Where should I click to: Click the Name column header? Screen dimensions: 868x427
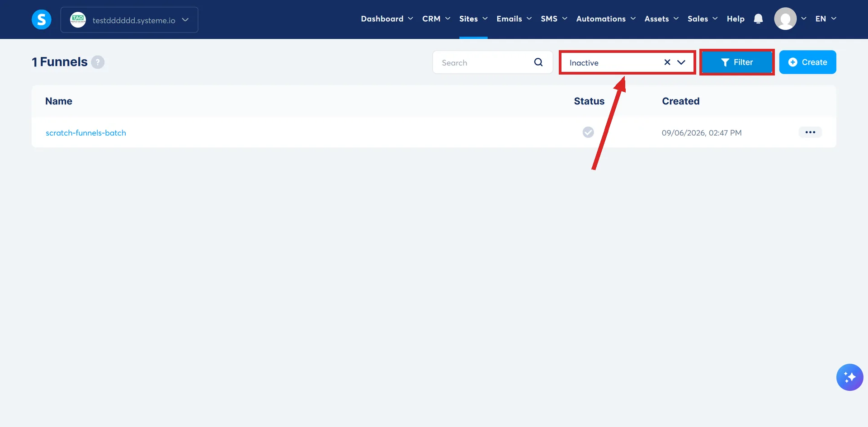[x=59, y=101]
